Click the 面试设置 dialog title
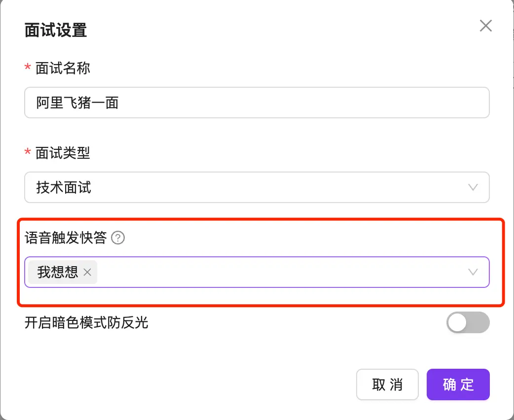 tap(56, 30)
